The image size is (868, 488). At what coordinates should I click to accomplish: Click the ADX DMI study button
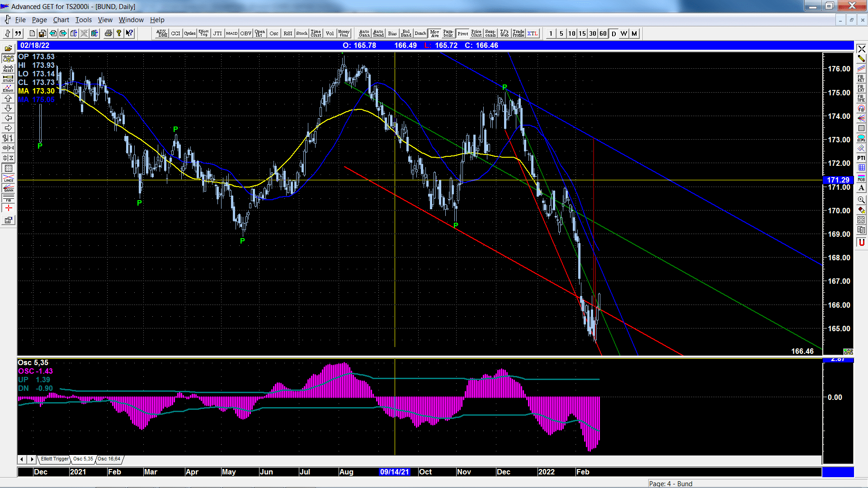pos(161,33)
